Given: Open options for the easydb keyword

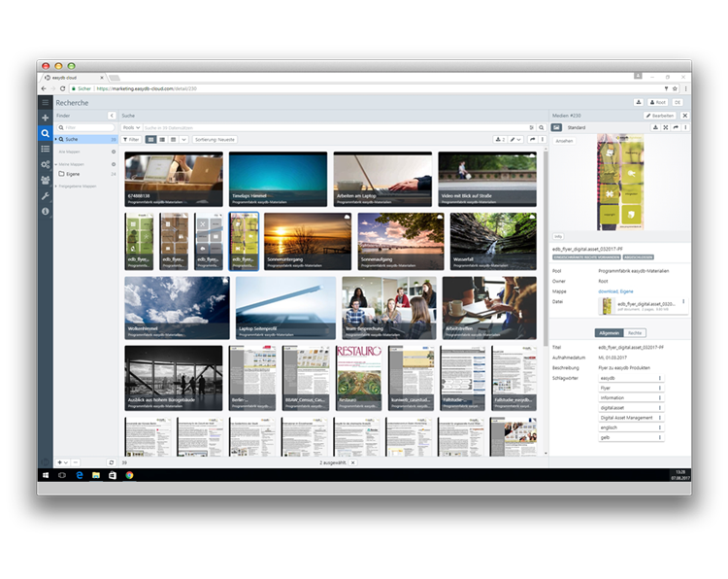Looking at the screenshot, I should [x=660, y=378].
